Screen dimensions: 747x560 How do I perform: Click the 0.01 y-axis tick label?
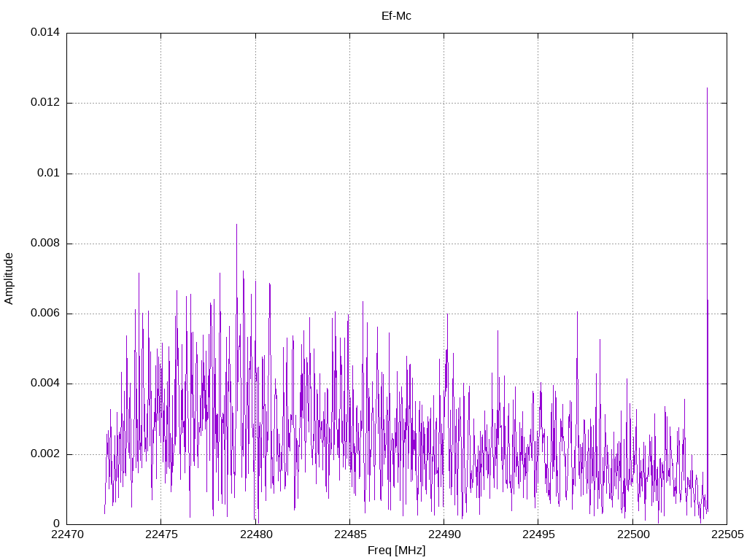pyautogui.click(x=47, y=174)
